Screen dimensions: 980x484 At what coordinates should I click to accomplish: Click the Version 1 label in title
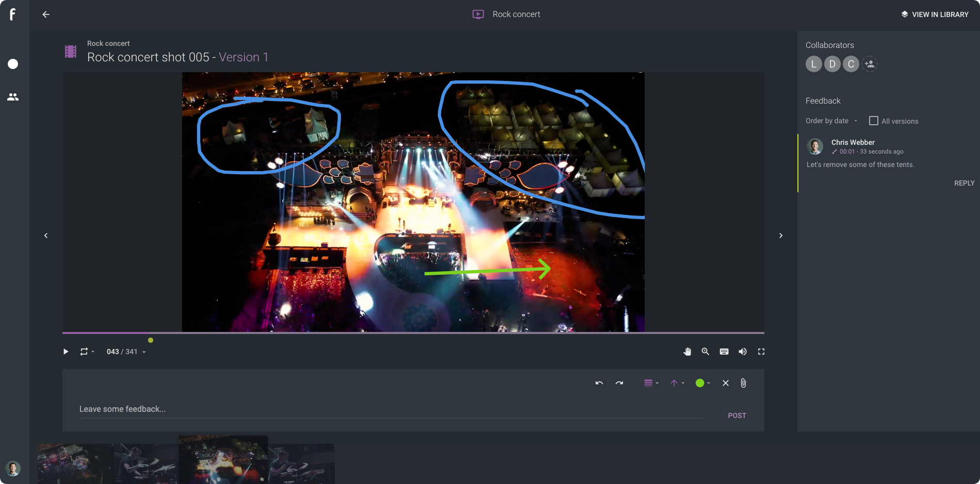tap(243, 57)
